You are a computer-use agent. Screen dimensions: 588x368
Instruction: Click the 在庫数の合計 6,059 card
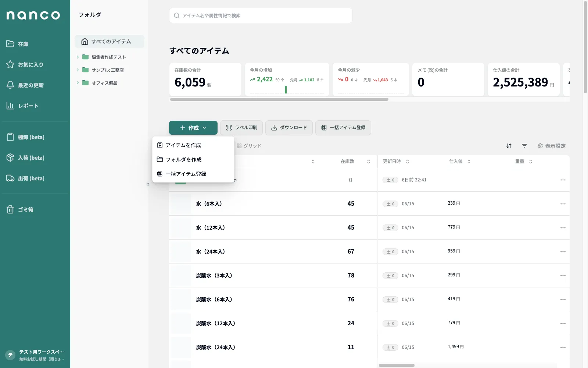[205, 79]
